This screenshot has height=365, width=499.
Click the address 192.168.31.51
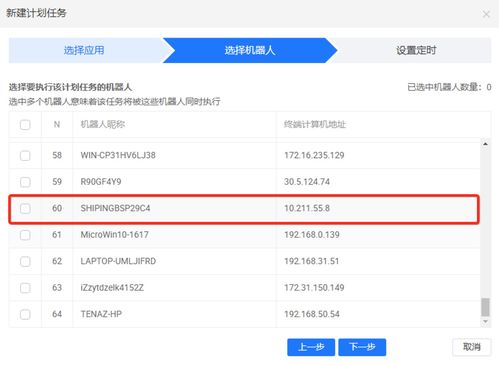point(311,261)
